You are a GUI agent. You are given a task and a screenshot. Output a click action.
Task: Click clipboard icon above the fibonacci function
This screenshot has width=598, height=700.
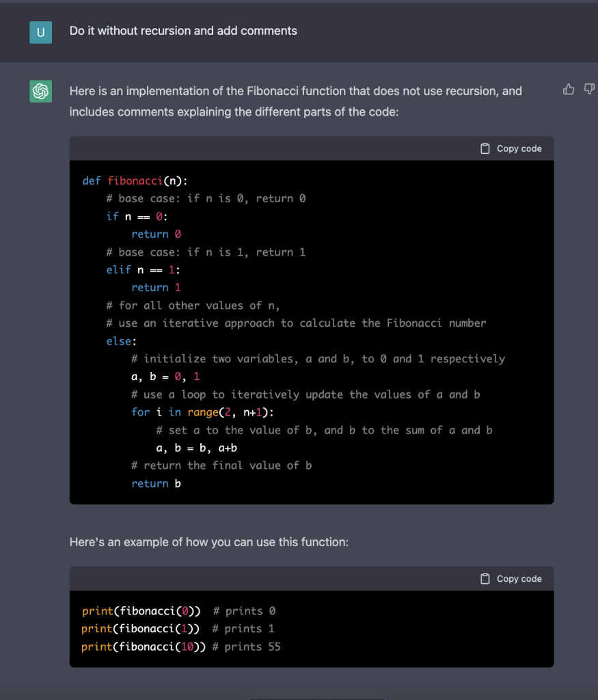tap(485, 148)
